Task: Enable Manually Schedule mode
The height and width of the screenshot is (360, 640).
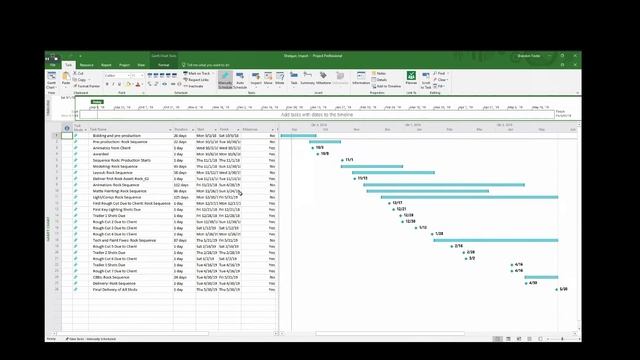Action: click(x=225, y=80)
